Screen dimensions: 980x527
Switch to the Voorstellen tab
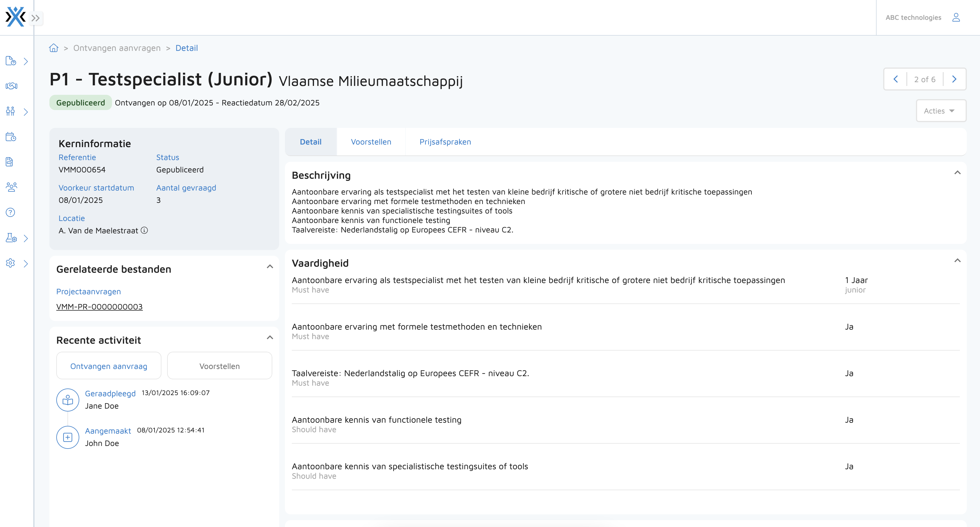click(371, 142)
